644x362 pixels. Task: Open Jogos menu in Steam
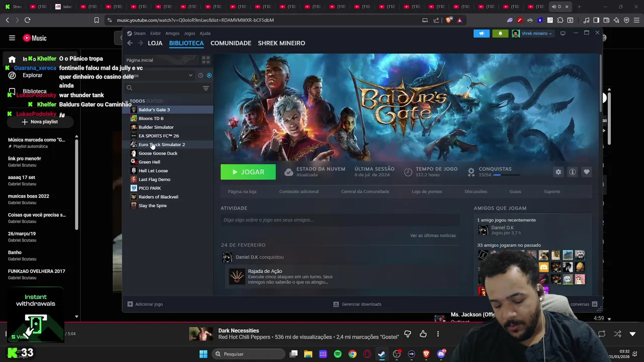click(189, 33)
